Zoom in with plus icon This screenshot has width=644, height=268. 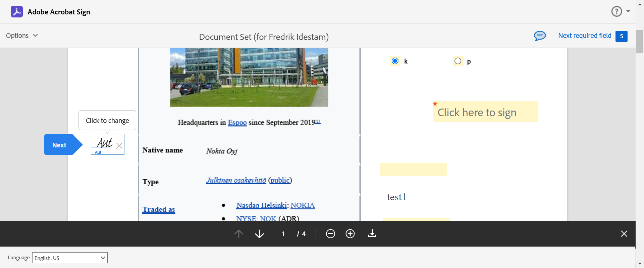[350, 234]
